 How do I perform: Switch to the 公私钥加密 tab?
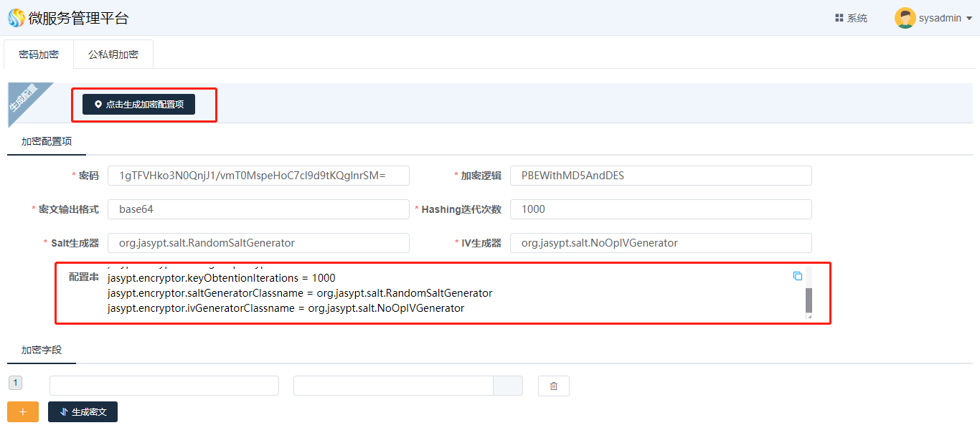(113, 54)
